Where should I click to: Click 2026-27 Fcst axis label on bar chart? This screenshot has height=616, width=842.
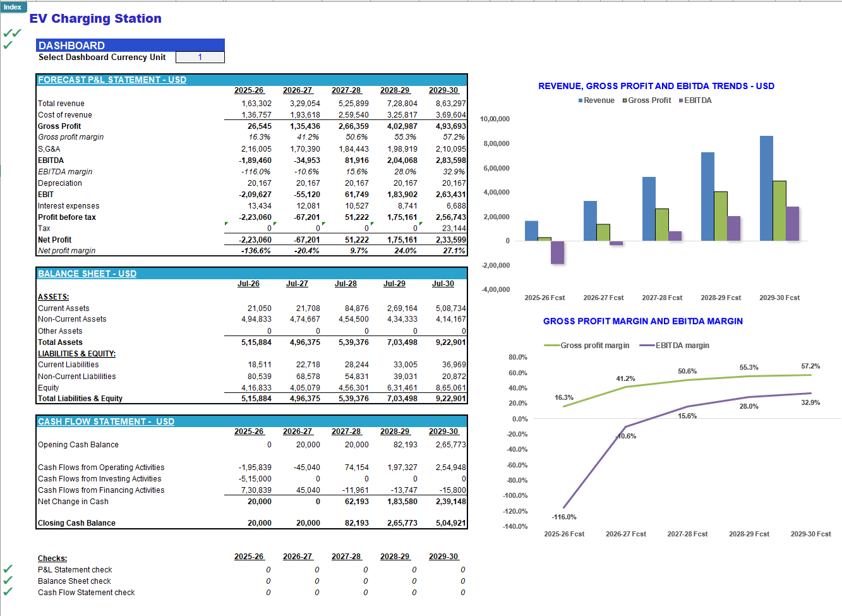(x=603, y=298)
